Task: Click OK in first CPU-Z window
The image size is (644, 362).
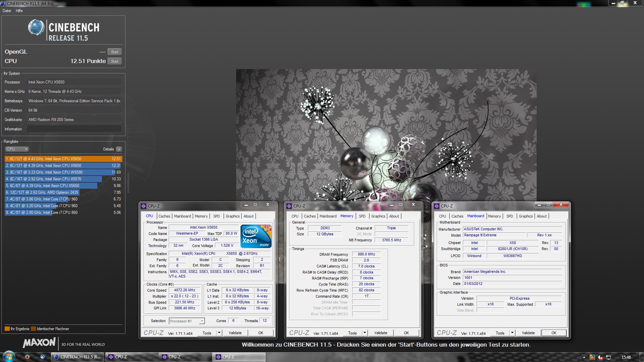Action: 261,333
